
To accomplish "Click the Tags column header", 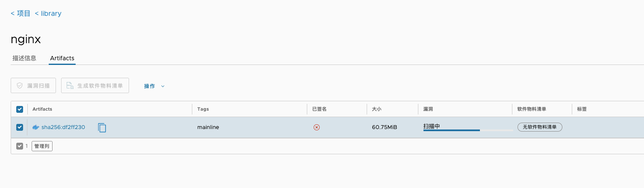I will click(203, 109).
